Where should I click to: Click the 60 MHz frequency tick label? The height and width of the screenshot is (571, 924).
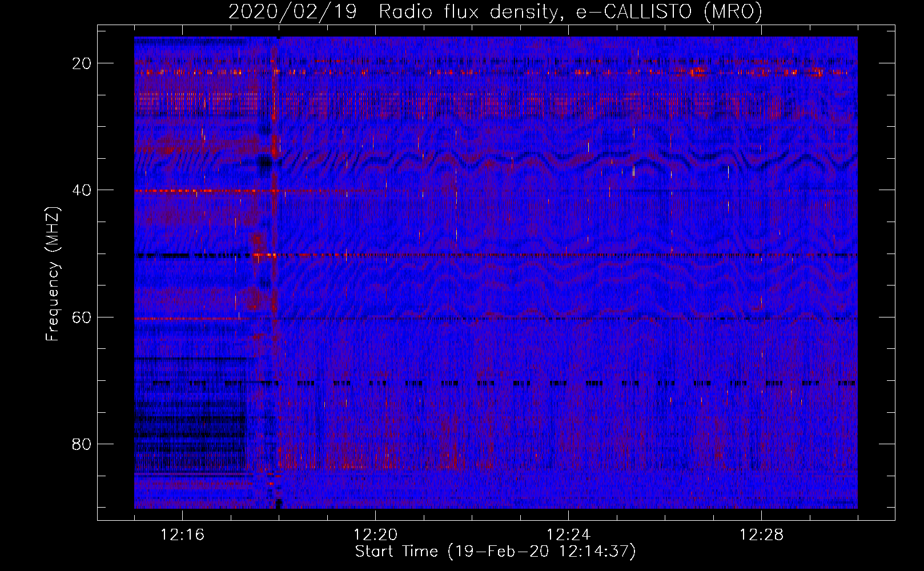pyautogui.click(x=82, y=317)
